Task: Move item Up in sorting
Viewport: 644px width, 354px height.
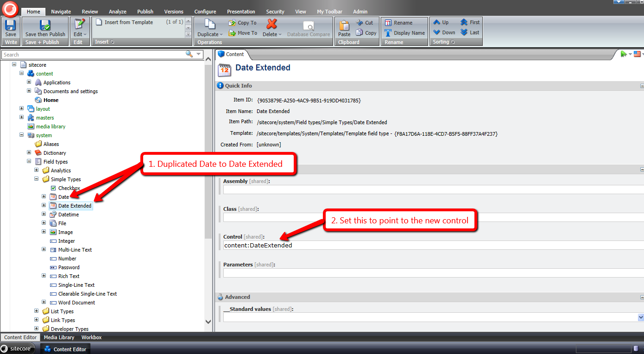Action: [x=441, y=22]
